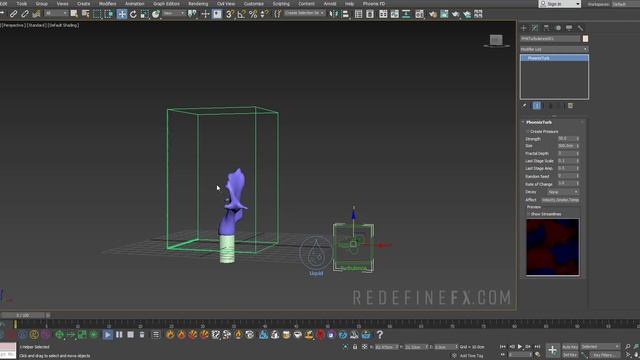This screenshot has width=640, height=360.
Task: Click the selection lock toggle icon
Action: point(355,347)
